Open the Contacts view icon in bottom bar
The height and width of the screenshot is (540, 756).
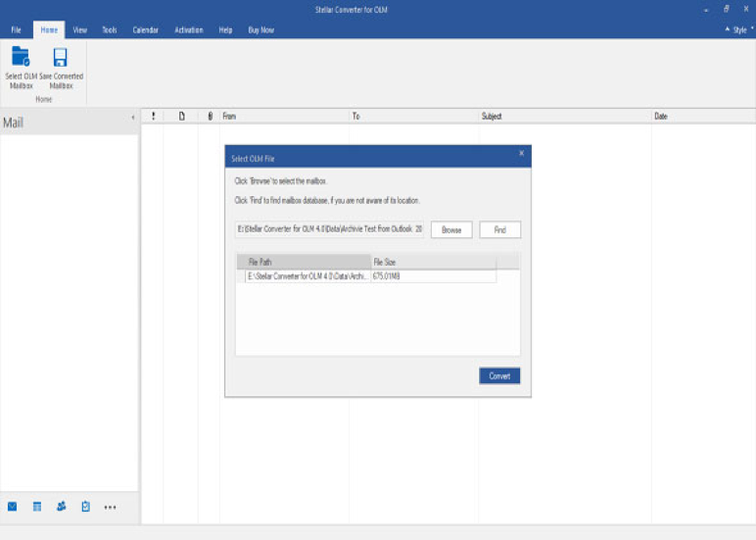tap(62, 507)
